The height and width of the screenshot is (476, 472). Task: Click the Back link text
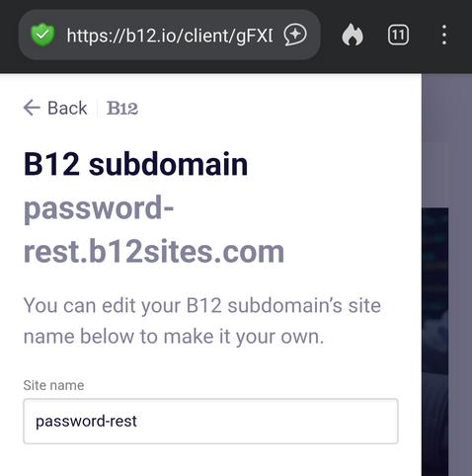coord(67,108)
